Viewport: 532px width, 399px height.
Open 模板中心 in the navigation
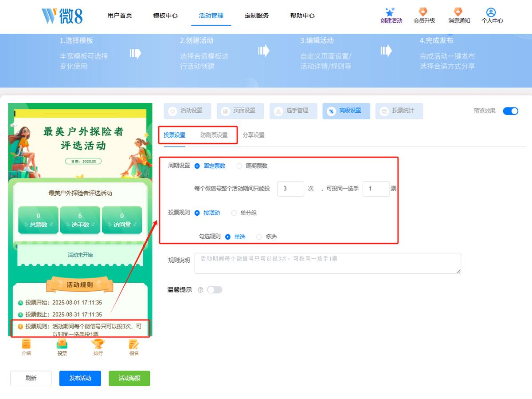coord(165,16)
